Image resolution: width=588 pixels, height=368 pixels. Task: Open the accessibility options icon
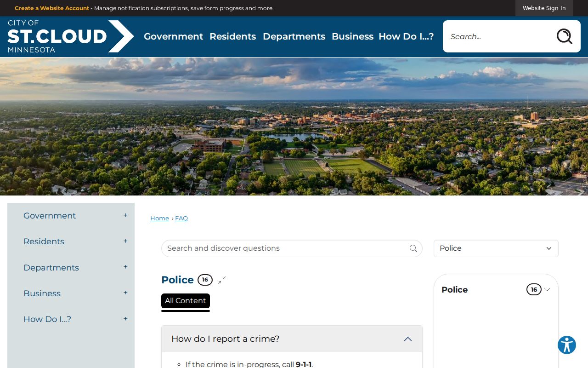[567, 345]
